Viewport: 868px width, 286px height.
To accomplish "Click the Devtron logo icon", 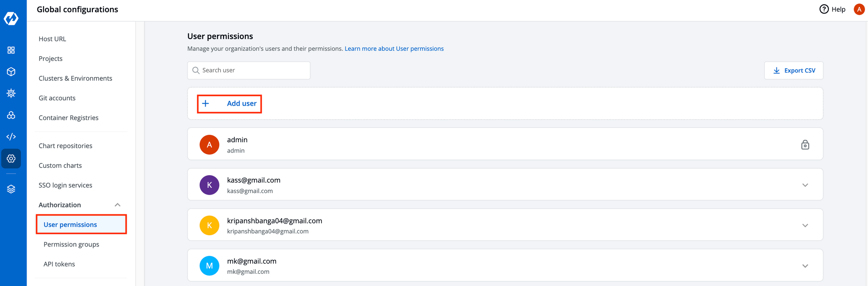I will 11,18.
